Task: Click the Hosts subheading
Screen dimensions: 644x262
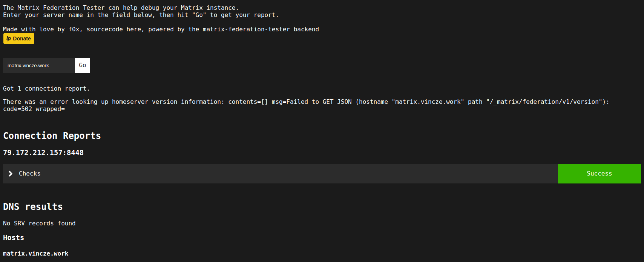Action: point(14,238)
